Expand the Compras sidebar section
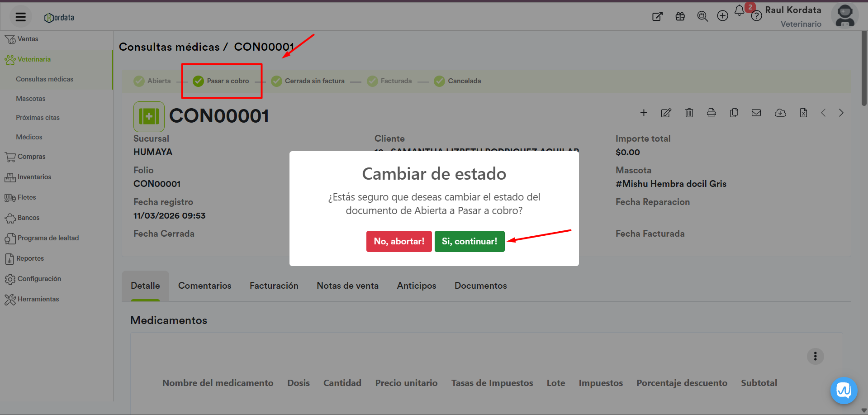 click(31, 157)
